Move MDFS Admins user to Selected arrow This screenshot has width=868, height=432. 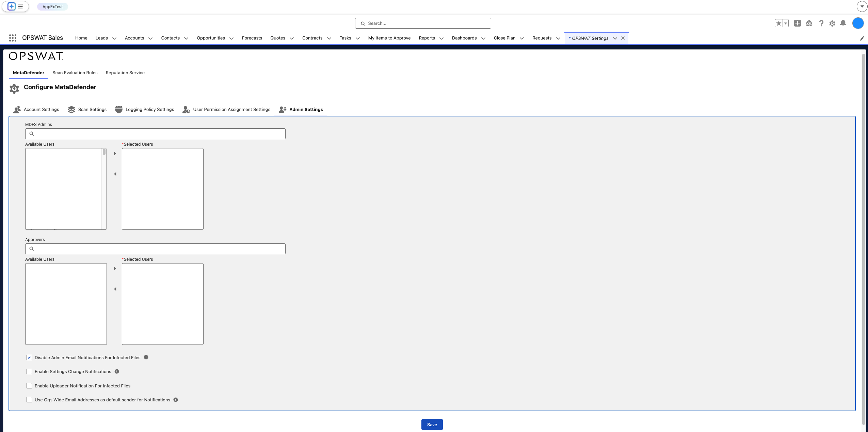tap(115, 154)
